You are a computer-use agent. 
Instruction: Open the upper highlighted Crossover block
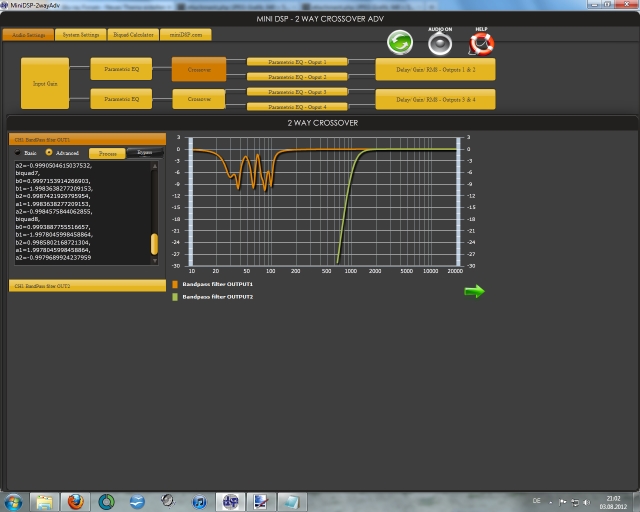tap(199, 69)
